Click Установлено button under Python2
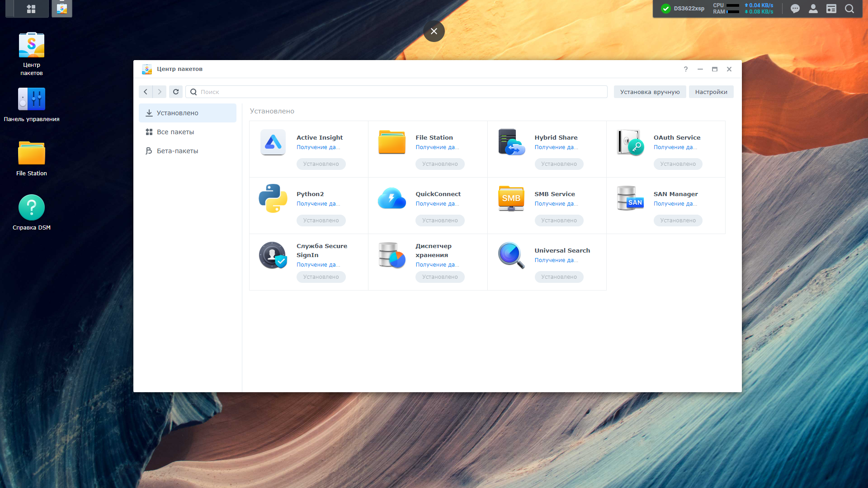This screenshot has height=488, width=868. pyautogui.click(x=321, y=221)
